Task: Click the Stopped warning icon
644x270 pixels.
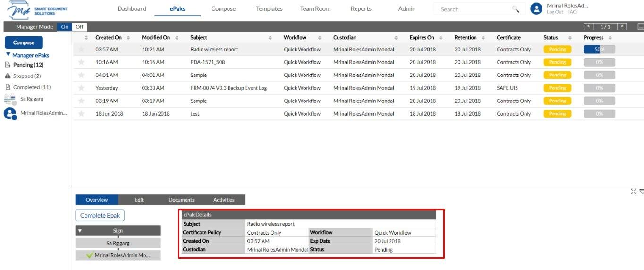Action: coord(8,76)
